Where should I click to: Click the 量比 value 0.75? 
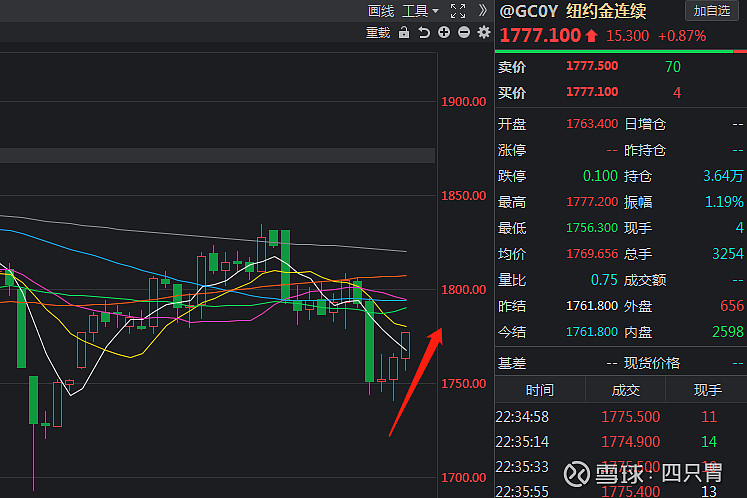604,280
